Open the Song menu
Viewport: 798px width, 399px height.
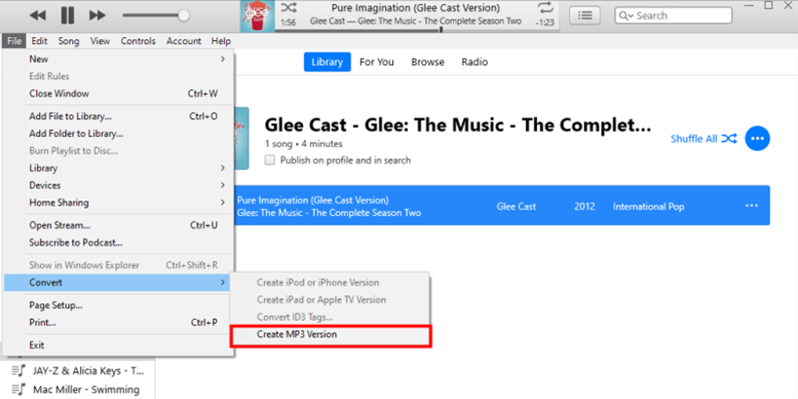[x=69, y=41]
